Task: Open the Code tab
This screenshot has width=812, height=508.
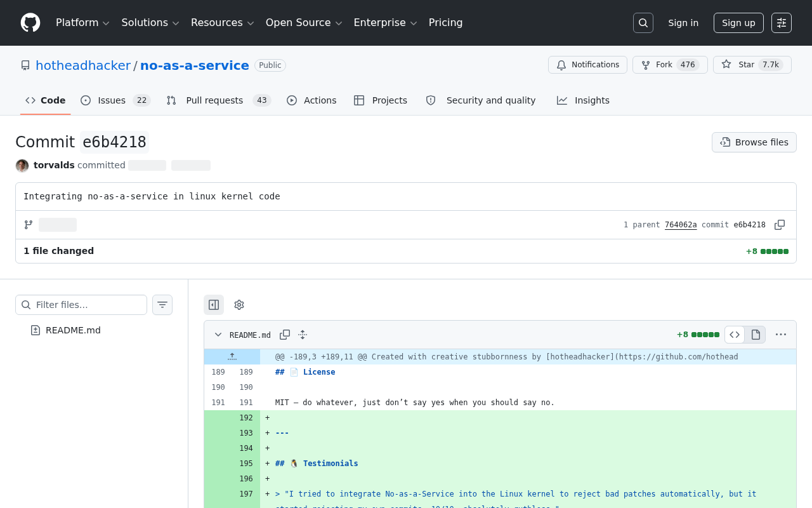Action: [x=46, y=100]
